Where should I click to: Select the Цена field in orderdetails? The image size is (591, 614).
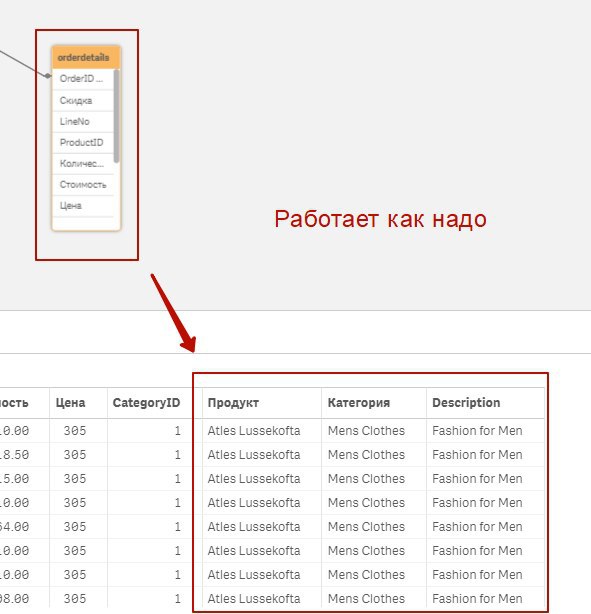pyautogui.click(x=83, y=206)
